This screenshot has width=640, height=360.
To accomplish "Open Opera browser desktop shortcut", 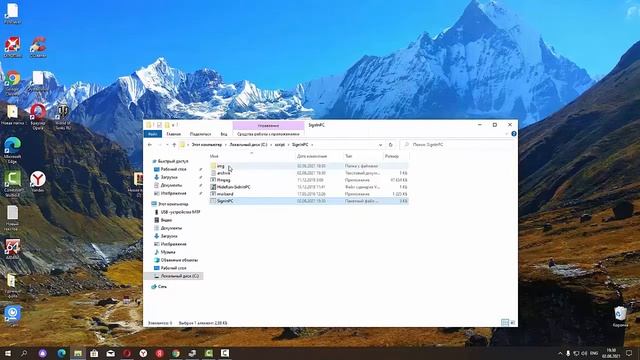I will point(38,116).
